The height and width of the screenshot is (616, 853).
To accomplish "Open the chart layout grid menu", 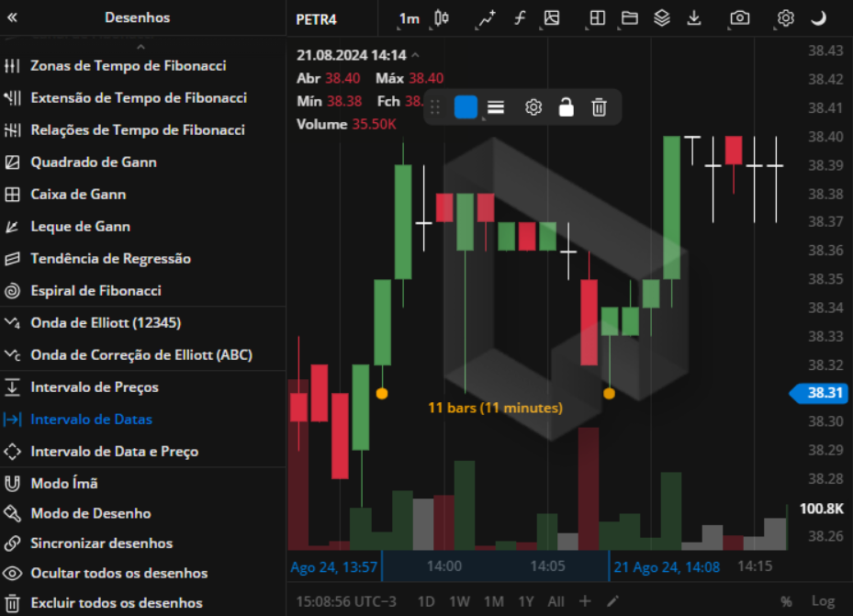I will pyautogui.click(x=598, y=18).
